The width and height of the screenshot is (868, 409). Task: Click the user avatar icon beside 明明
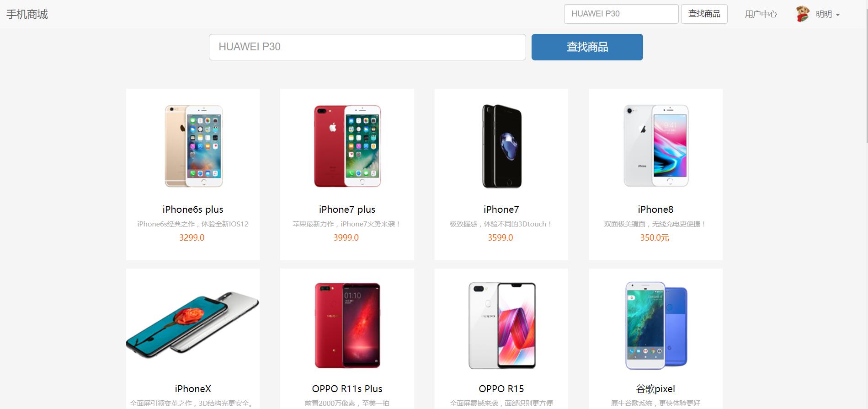pos(803,14)
